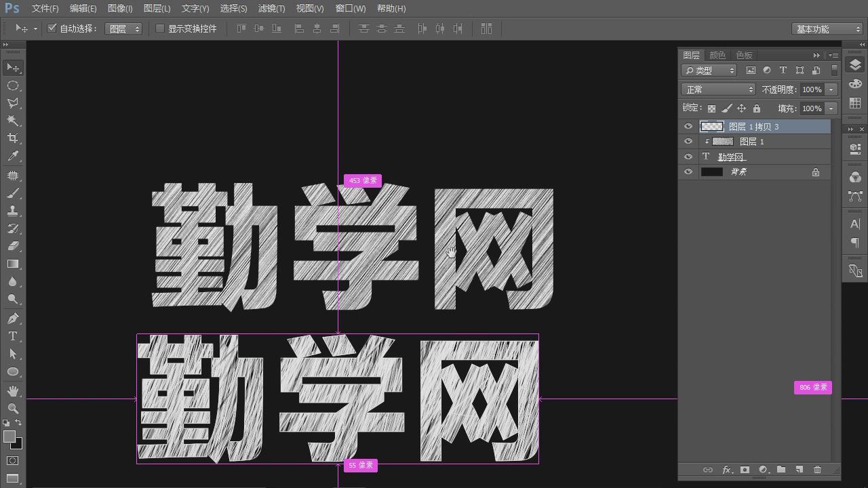The image size is (868, 488).
Task: Open blend mode 正常 dropdown
Action: 718,89
